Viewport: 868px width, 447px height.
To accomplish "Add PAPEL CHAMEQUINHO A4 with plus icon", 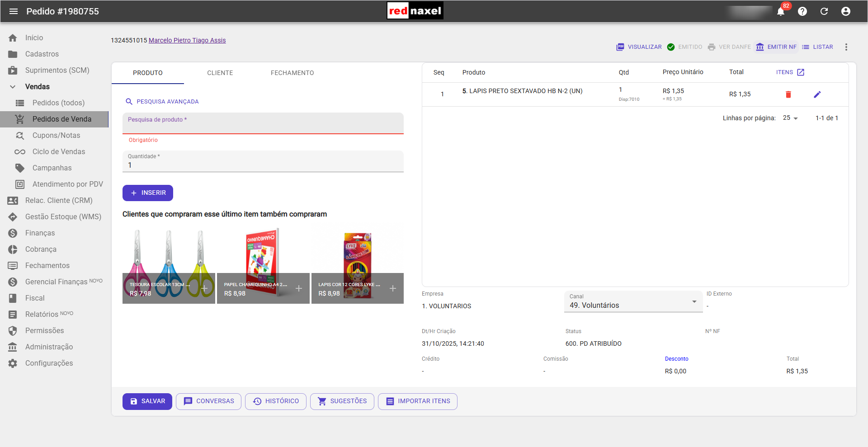I will pos(299,288).
